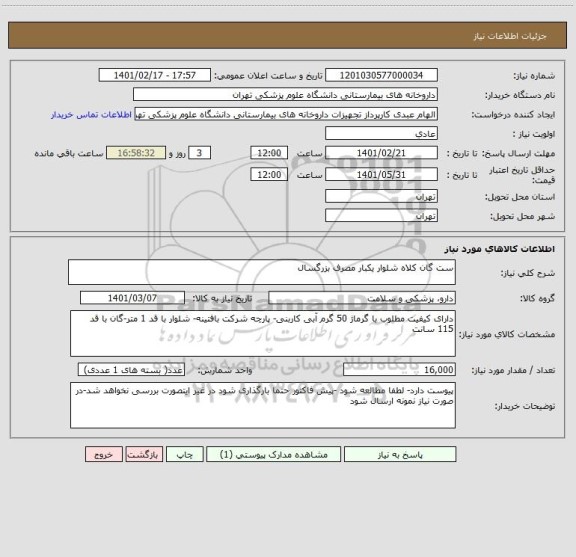Screen dimensions: 576x557
Task: Click the goods group field 'دارو، پزشکی و سلامت'
Action: (362, 298)
